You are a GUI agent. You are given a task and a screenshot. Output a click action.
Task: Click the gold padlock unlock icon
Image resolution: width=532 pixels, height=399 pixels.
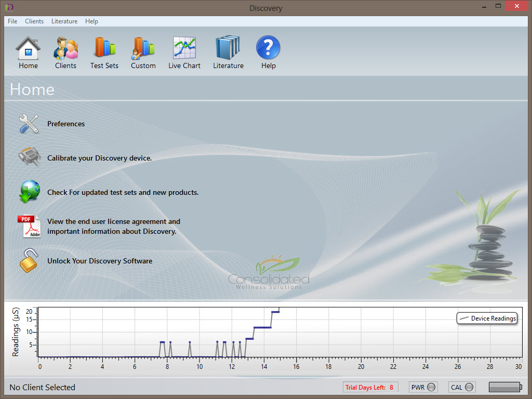[x=29, y=261]
